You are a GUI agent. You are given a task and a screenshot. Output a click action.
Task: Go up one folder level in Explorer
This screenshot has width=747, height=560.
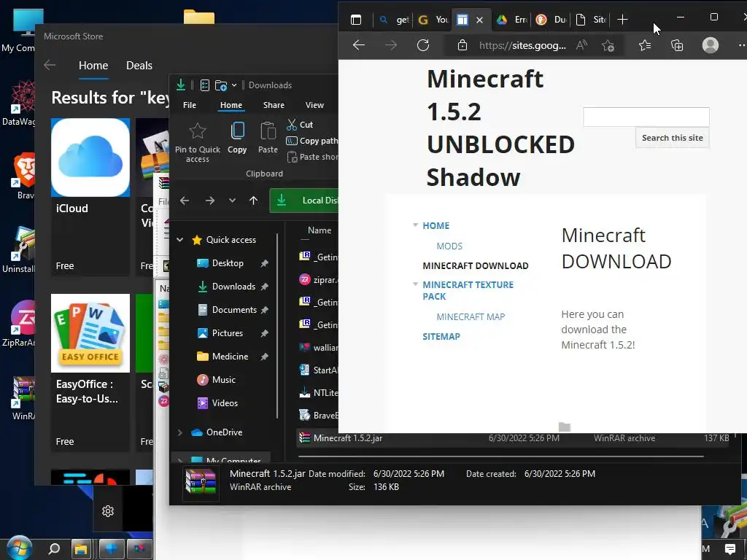pos(253,201)
